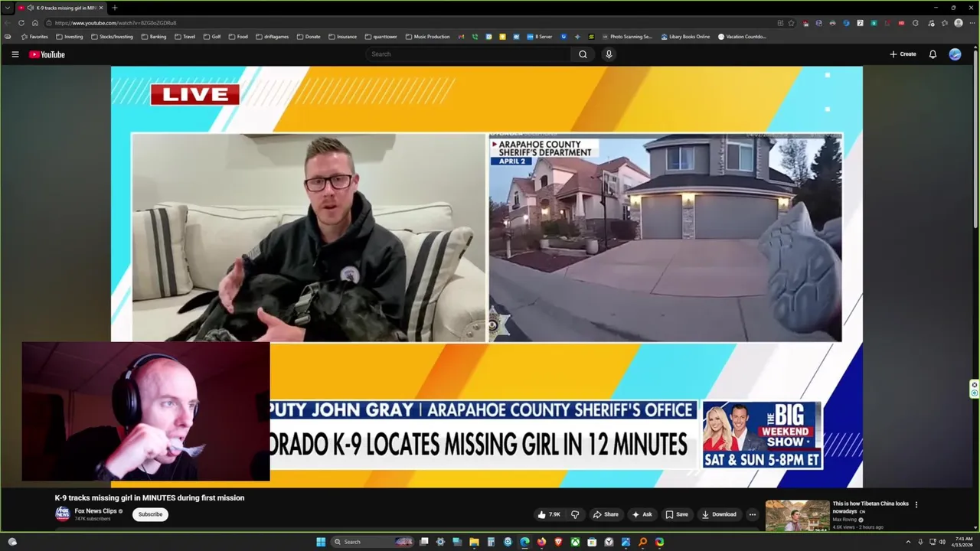980x551 pixels.
Task: Open options menu for Tibetan China video
Action: (916, 504)
